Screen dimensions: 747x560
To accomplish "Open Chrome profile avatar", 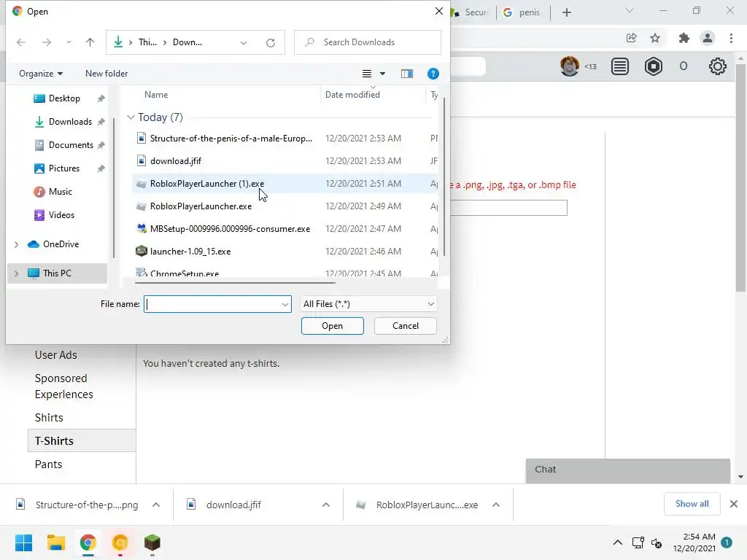I will 708,38.
